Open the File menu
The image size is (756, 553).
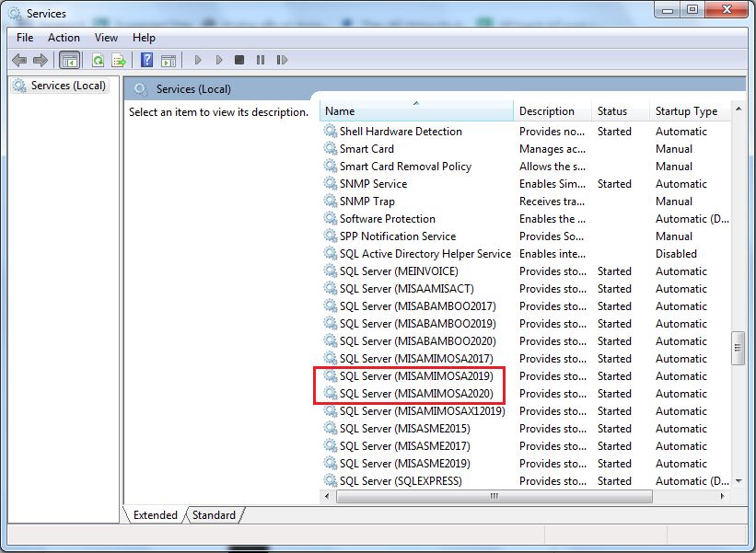pyautogui.click(x=25, y=38)
